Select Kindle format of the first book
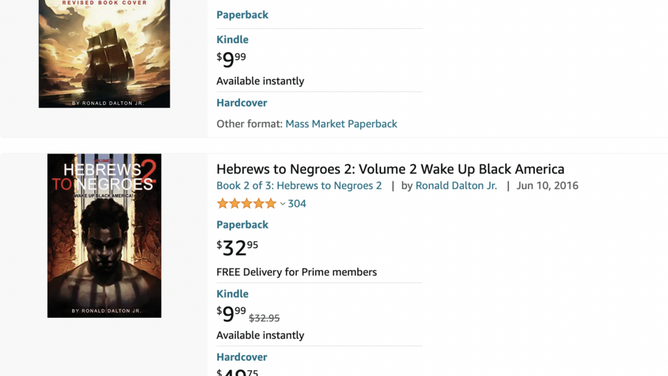This screenshot has width=668, height=376. click(x=232, y=40)
